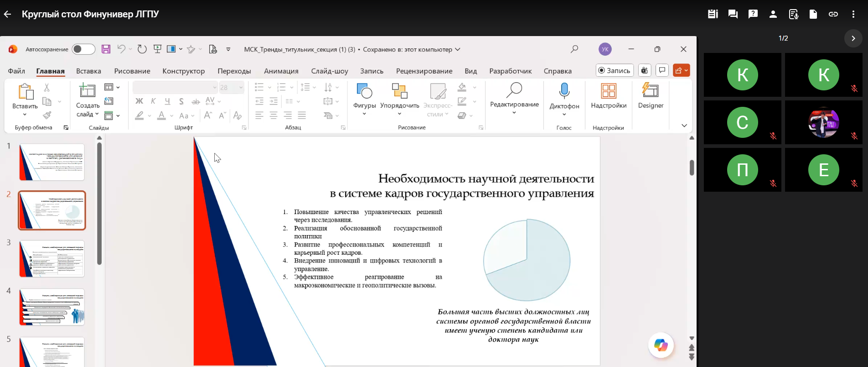Select slide 3 thumbnail

[52, 258]
